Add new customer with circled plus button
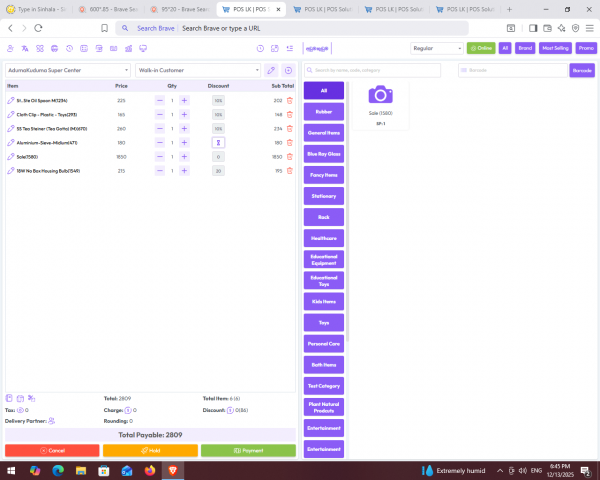 point(289,70)
